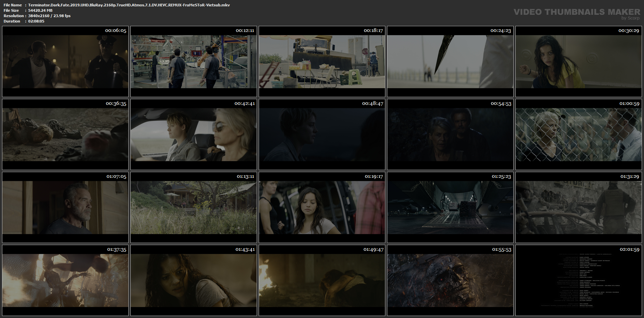
Task: Select the thumbnail at 00:30:29
Action: point(578,62)
